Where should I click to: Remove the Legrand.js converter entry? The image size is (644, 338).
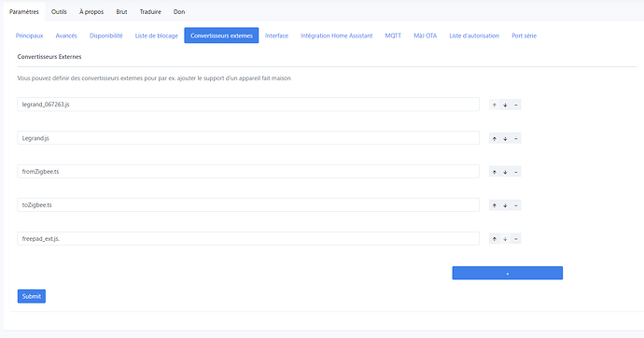(516, 138)
